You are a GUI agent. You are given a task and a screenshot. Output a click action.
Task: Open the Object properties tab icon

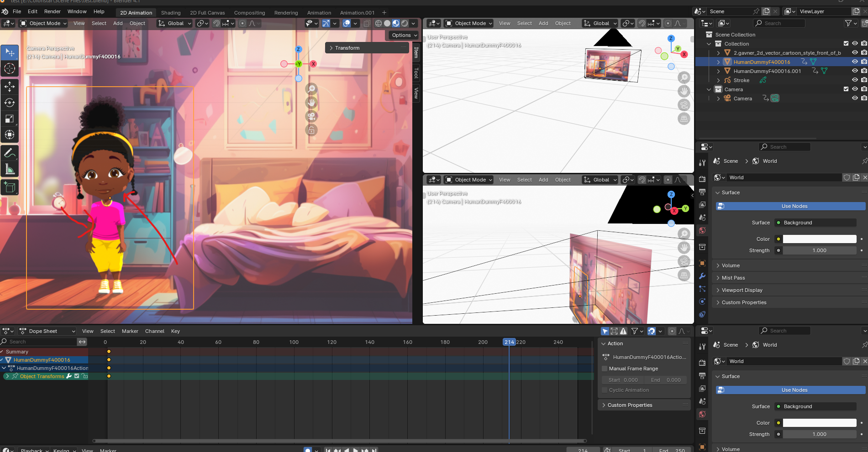702,263
